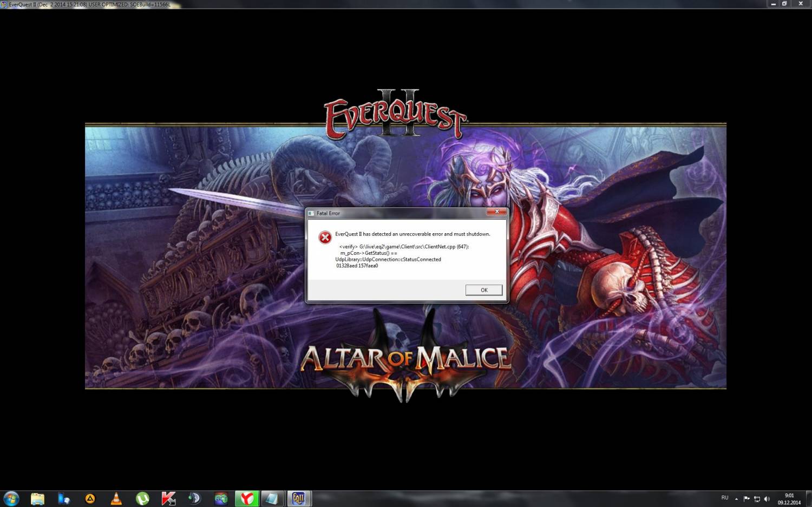Image resolution: width=812 pixels, height=507 pixels.
Task: Close the Fatal Error dialog with X
Action: pos(496,212)
